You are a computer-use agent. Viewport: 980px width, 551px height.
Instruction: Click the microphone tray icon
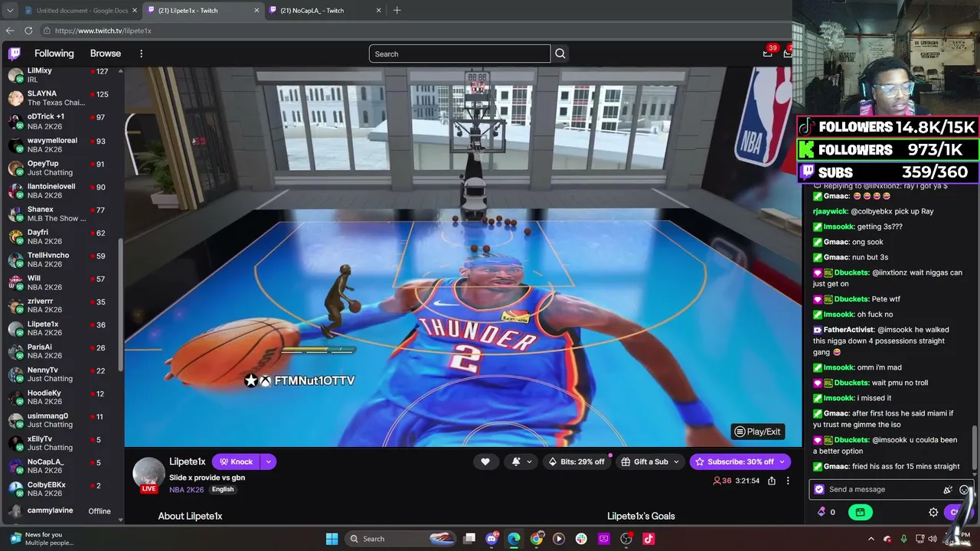(x=904, y=539)
